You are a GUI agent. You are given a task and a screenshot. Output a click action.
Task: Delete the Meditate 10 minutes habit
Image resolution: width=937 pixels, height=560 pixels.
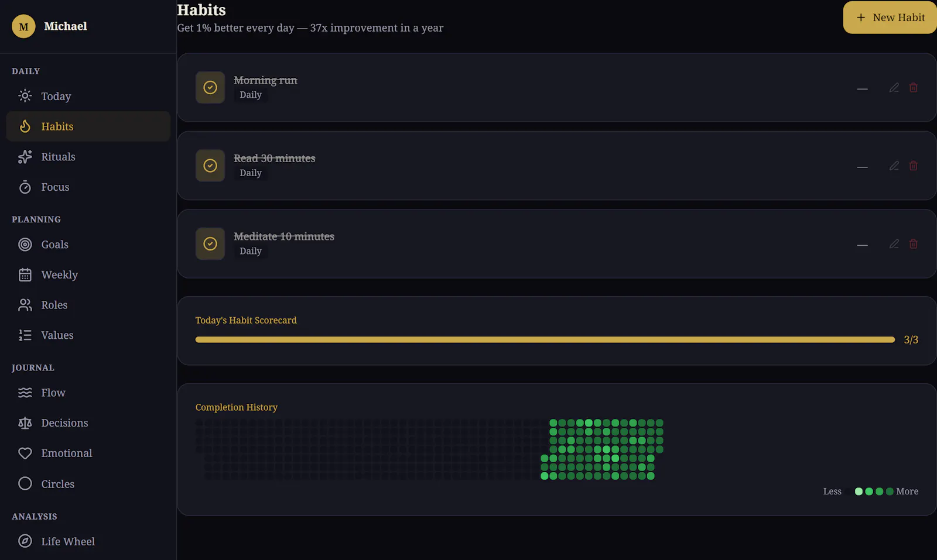pos(913,244)
